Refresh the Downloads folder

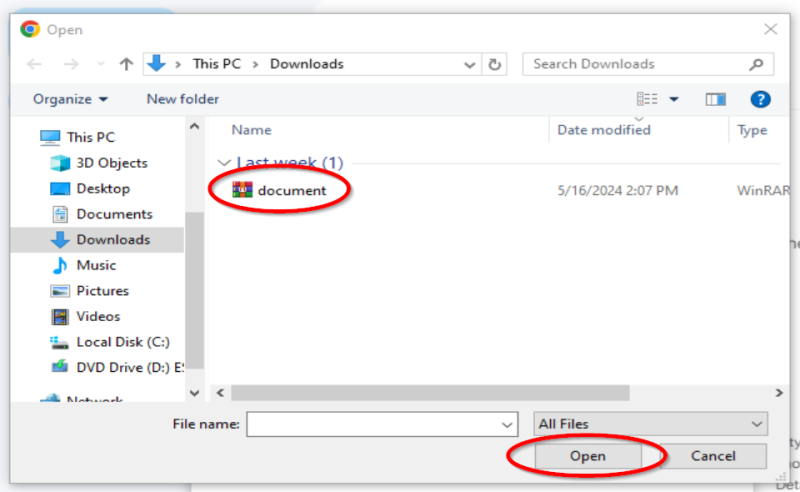point(494,64)
